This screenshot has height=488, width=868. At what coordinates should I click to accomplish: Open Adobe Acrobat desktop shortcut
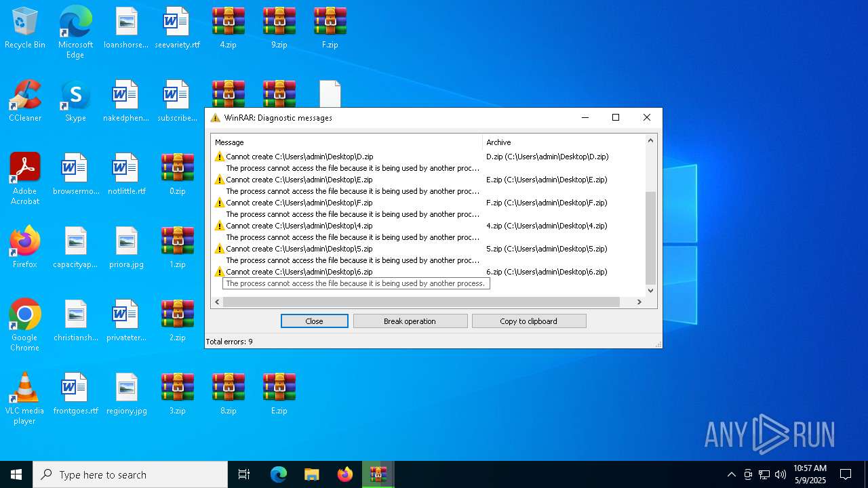[x=25, y=179]
